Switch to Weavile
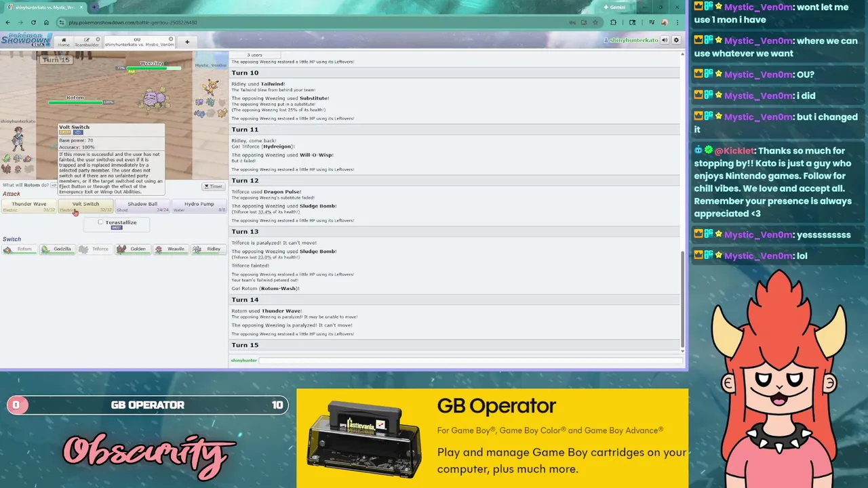The height and width of the screenshot is (488, 868). coord(171,249)
